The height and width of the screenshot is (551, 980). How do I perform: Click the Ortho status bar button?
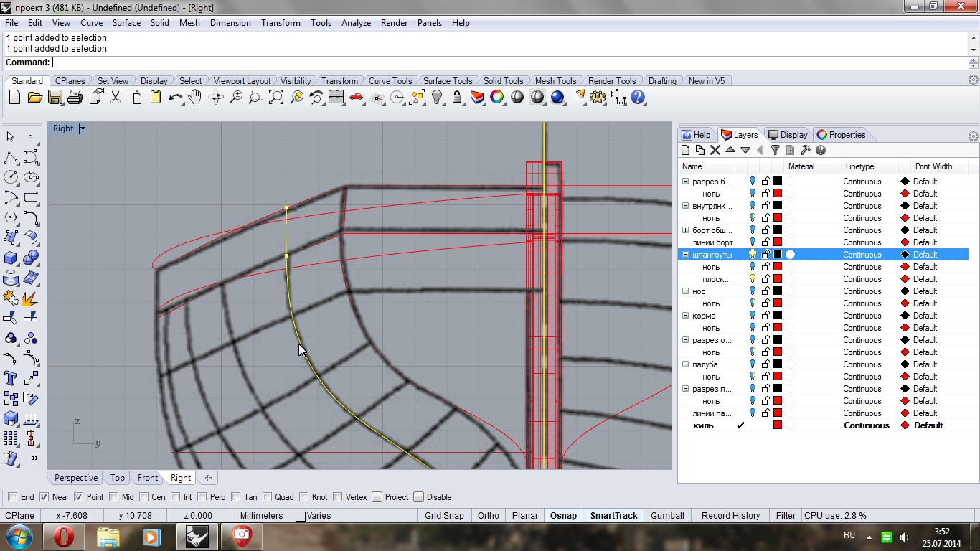[488, 516]
